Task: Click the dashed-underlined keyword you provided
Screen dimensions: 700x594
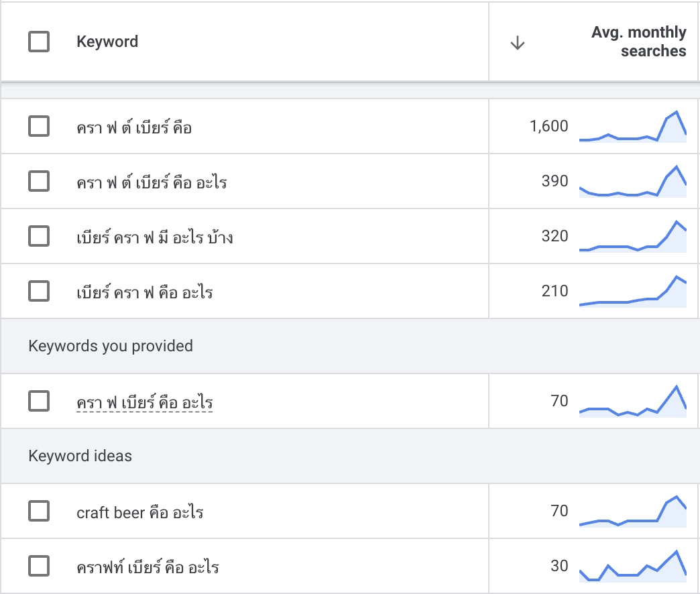Action: [x=144, y=402]
